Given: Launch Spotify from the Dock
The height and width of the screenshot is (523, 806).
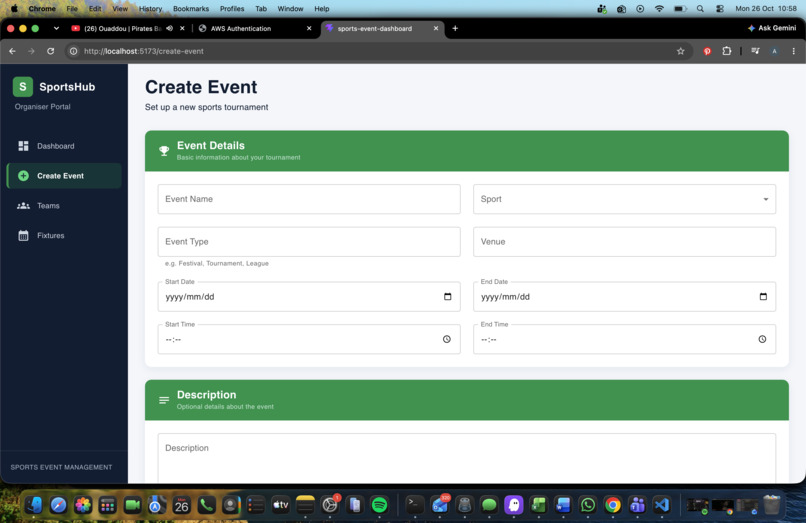Looking at the screenshot, I should tap(379, 505).
